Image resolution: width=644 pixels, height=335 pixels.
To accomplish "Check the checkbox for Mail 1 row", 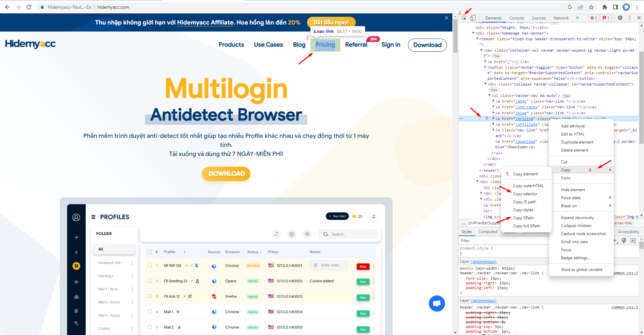I will point(150,312).
